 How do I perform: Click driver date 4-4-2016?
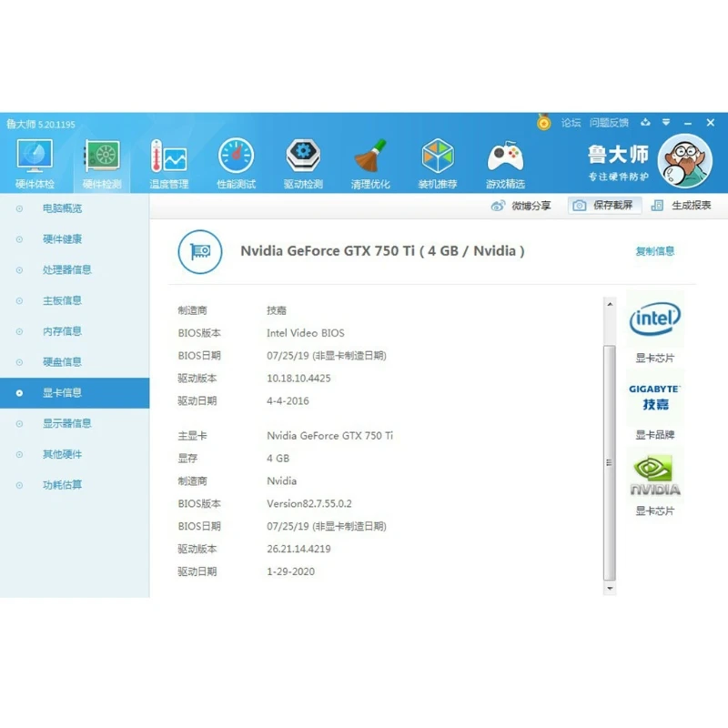click(288, 401)
